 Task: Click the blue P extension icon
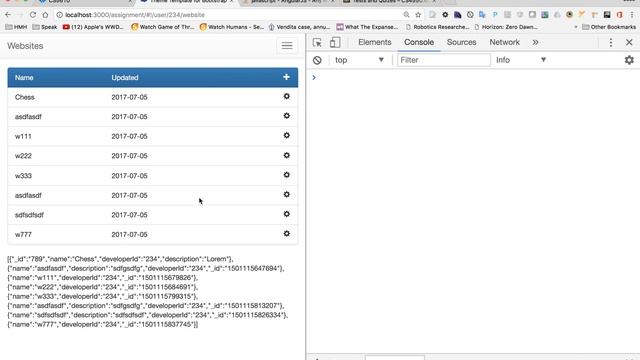pos(495,15)
